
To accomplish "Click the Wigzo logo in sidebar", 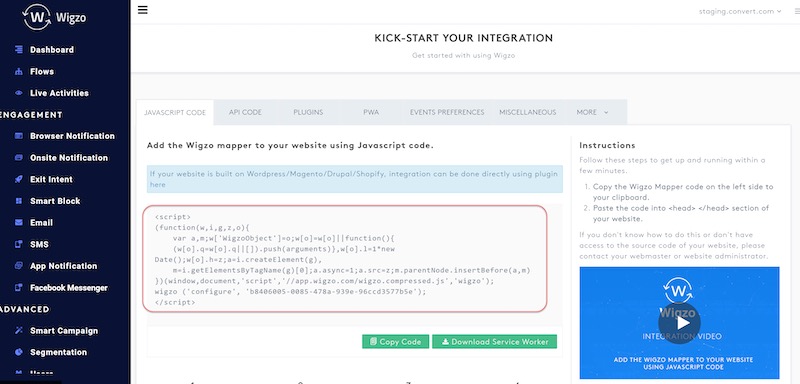I will [x=54, y=17].
